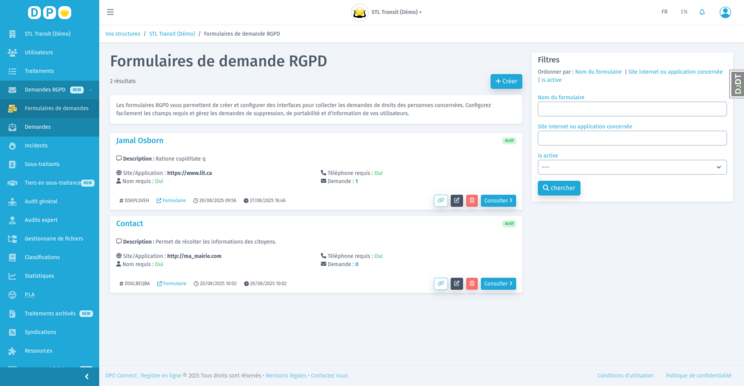Click the Audit général icon
The width and height of the screenshot is (744, 386).
[12, 202]
